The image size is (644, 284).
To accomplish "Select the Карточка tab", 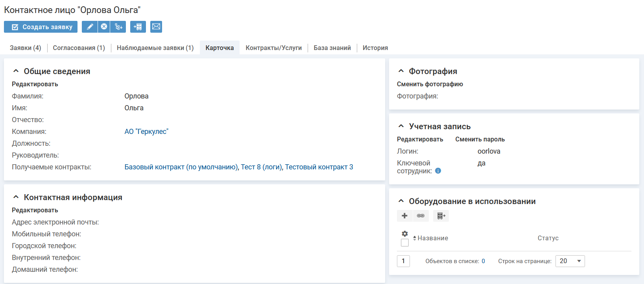I will point(220,48).
